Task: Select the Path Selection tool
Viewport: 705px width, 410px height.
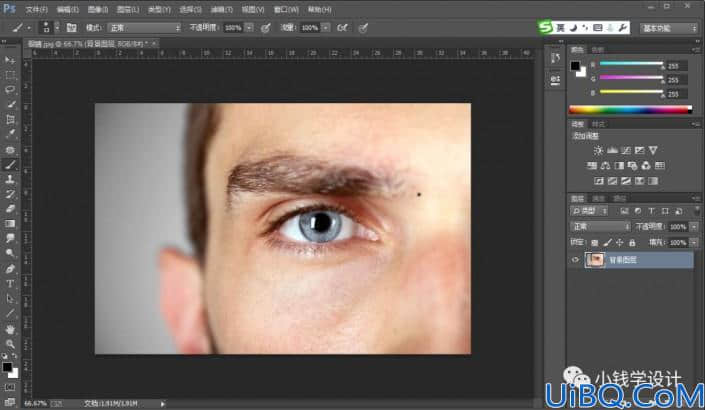Action: pos(10,299)
